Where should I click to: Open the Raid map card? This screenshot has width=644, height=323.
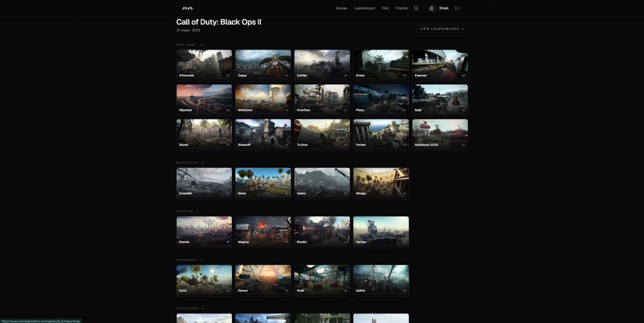pyautogui.click(x=440, y=99)
